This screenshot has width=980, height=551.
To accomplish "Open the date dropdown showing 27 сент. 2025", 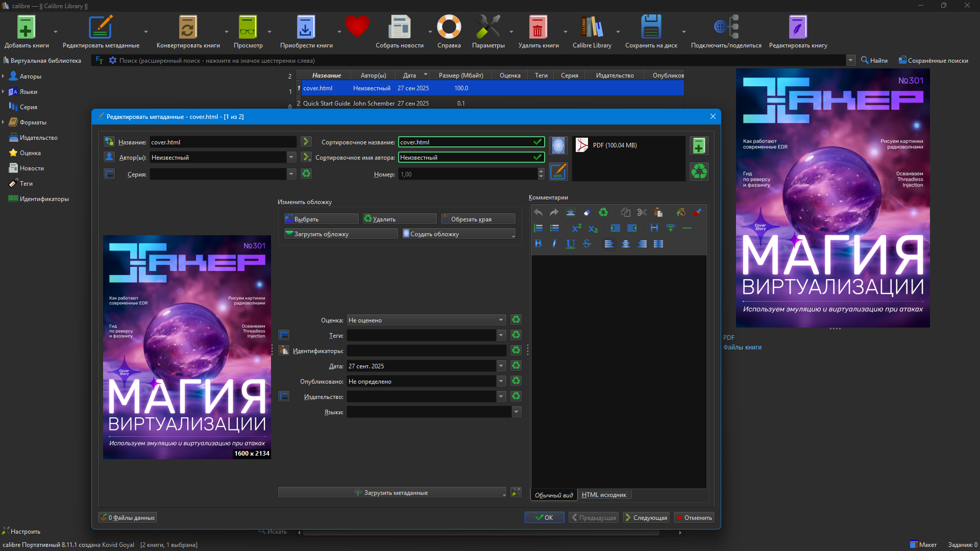I will (501, 366).
